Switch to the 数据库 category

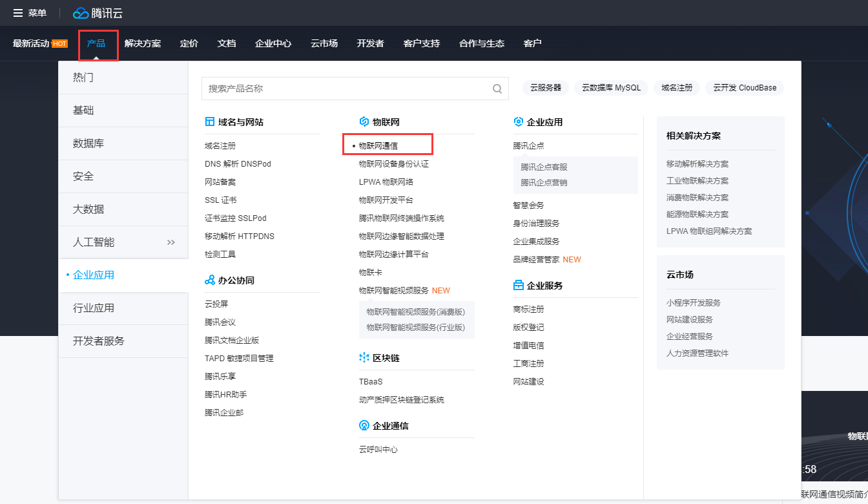point(90,143)
